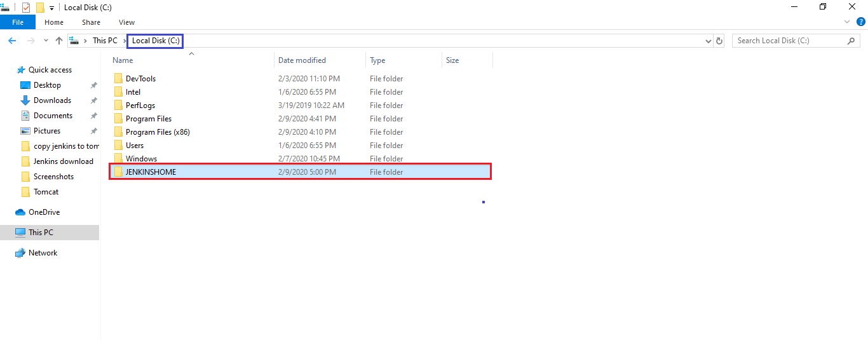The width and height of the screenshot is (868, 340).
Task: Switch to the Home ribbon tab
Action: [x=54, y=22]
